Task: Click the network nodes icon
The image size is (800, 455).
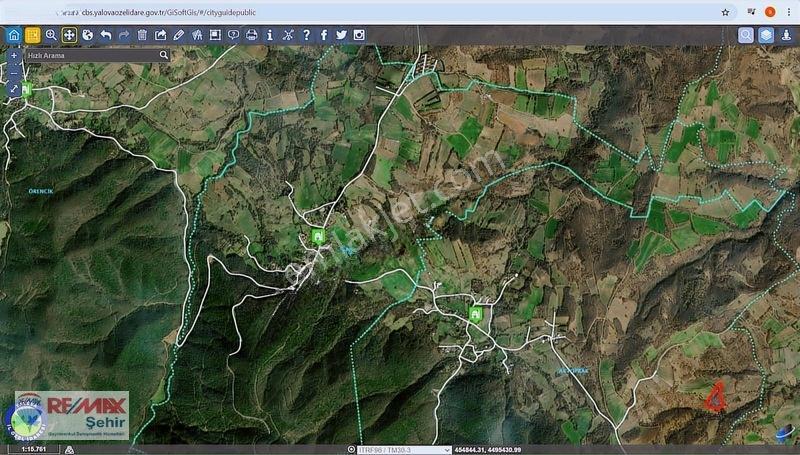Action: pyautogui.click(x=288, y=35)
